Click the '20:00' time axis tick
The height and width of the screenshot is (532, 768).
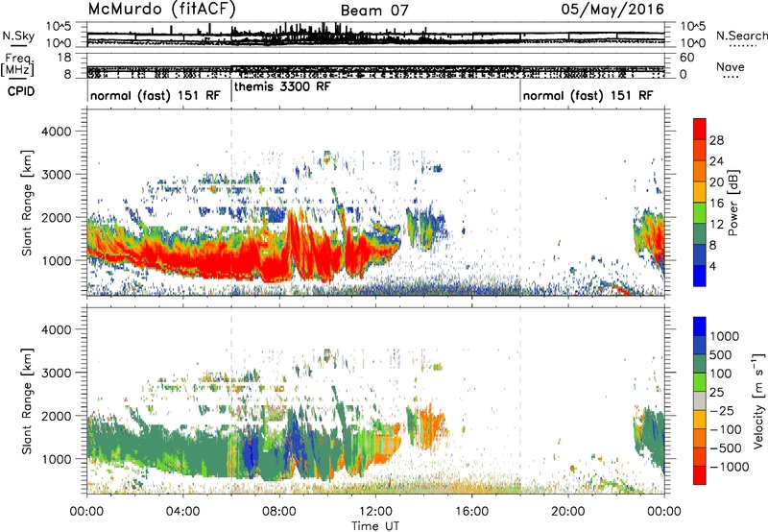[568, 512]
